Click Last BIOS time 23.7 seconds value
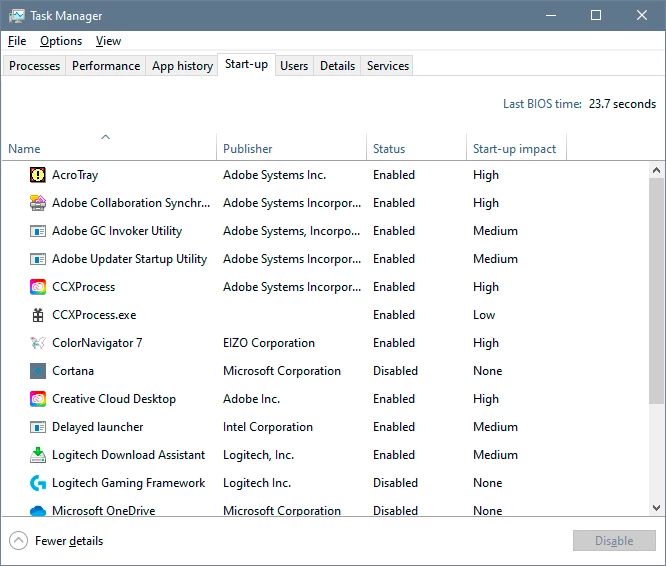The image size is (666, 566). tap(622, 104)
